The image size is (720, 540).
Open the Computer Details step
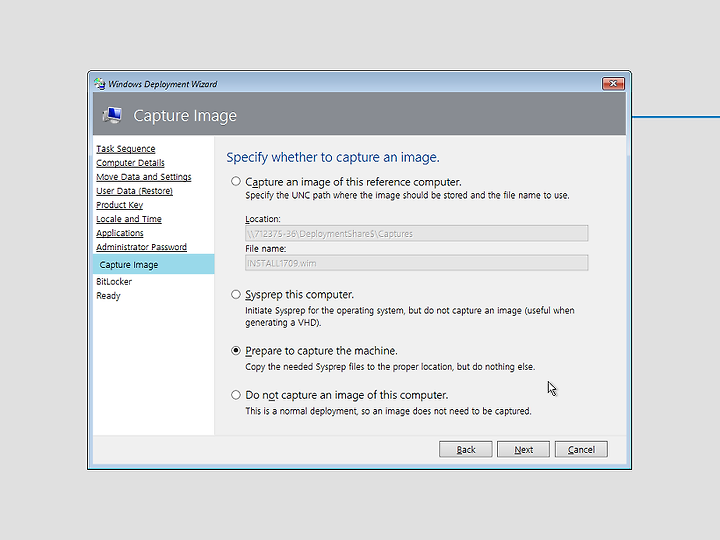click(x=130, y=163)
